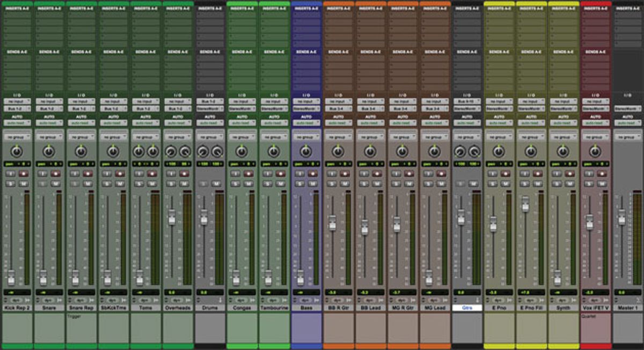Click the pan value display on Overheads

pyautogui.click(x=178, y=163)
